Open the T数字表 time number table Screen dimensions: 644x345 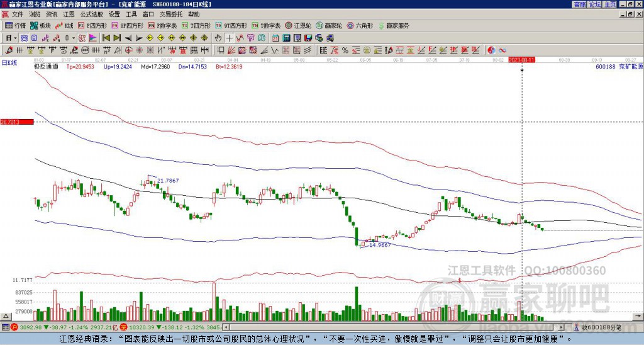tap(267, 25)
